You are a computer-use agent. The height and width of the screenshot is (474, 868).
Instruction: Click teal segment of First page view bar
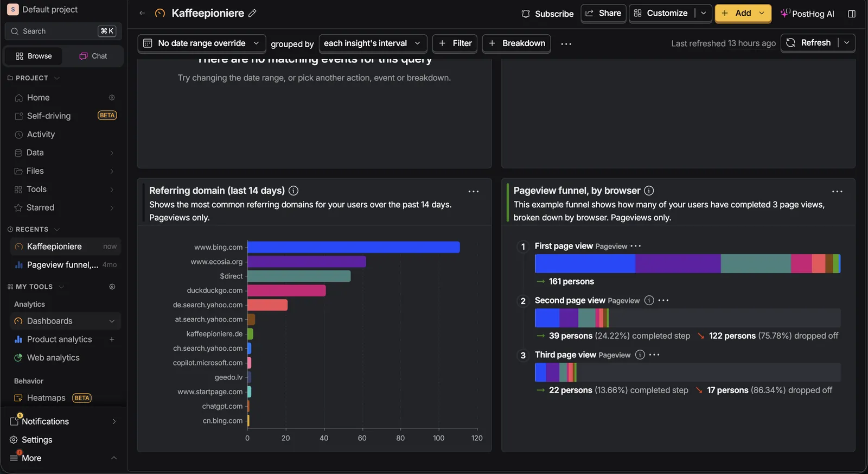tap(756, 263)
